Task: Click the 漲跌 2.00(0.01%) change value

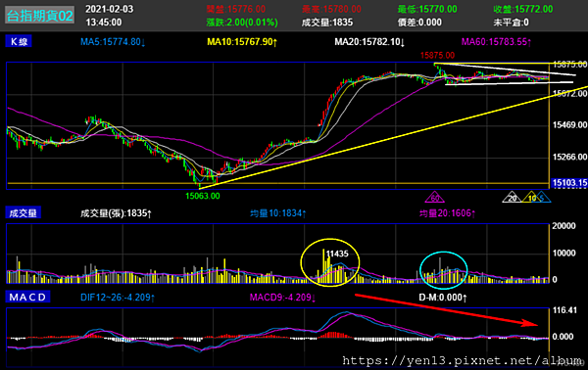Action: pos(242,23)
